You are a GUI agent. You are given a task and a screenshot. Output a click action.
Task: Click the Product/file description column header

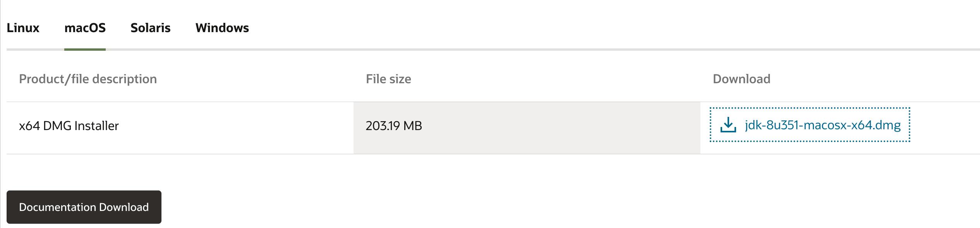coord(88,79)
